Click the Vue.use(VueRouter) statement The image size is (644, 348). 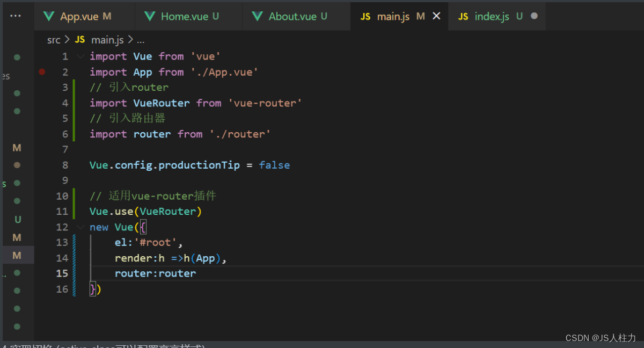[145, 212]
